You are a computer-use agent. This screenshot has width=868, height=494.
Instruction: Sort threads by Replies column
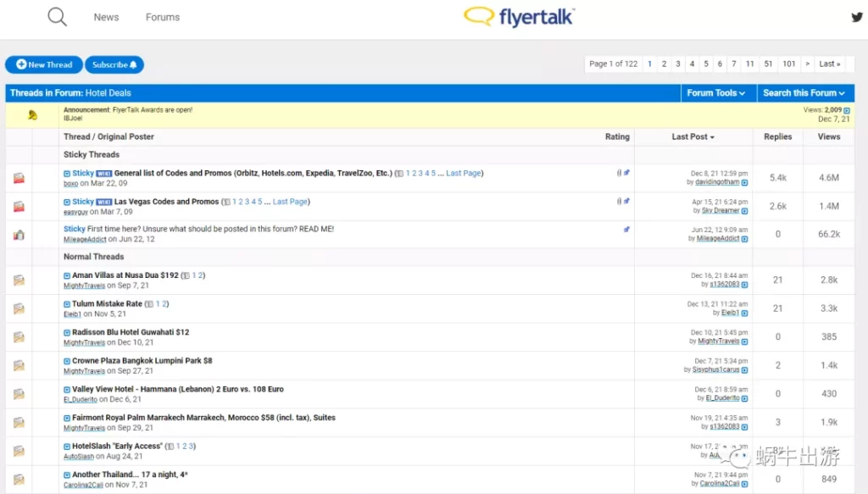[x=777, y=136]
